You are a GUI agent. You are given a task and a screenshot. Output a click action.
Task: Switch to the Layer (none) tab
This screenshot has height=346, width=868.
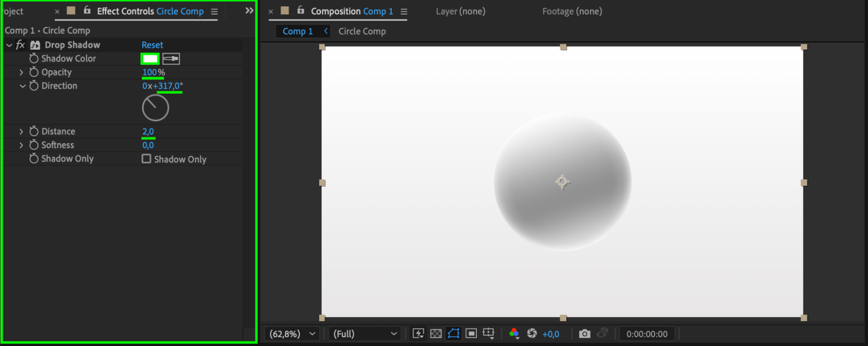(x=461, y=11)
